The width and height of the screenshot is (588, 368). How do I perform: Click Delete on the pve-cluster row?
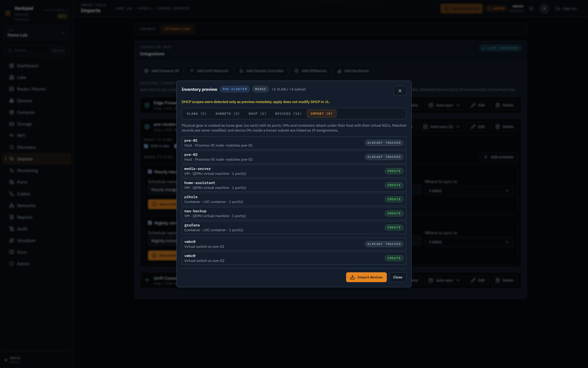point(505,127)
